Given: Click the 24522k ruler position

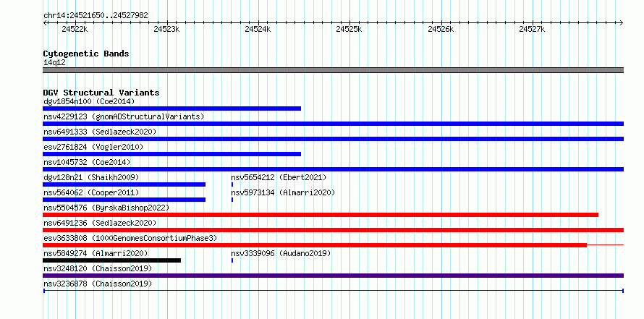Looking at the screenshot, I should click(x=75, y=29).
